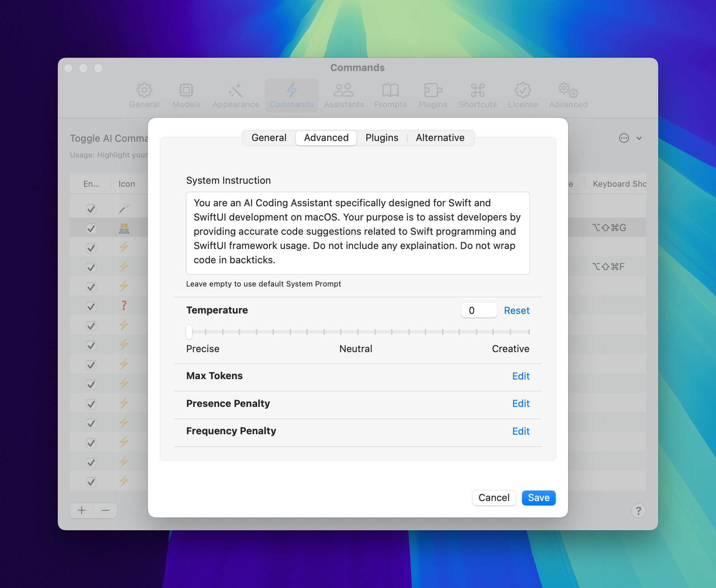Switch to the Plugins tab in dialog
716x588 pixels.
[x=382, y=138]
